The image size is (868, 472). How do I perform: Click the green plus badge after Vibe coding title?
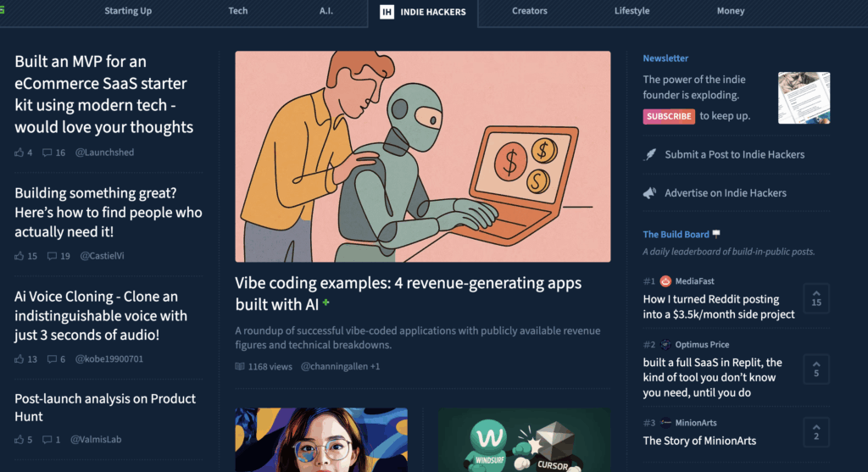[x=326, y=303]
